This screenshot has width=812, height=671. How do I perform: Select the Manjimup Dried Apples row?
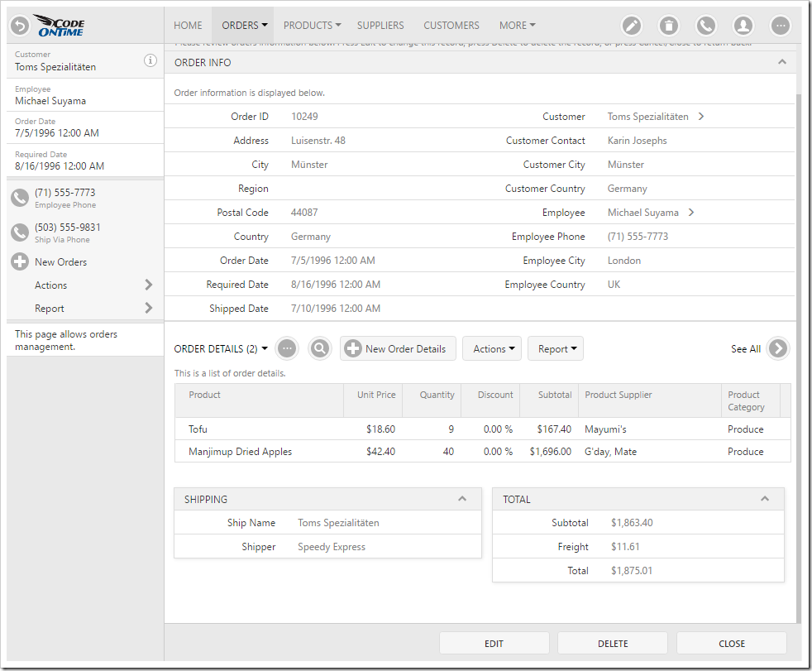[x=483, y=451]
